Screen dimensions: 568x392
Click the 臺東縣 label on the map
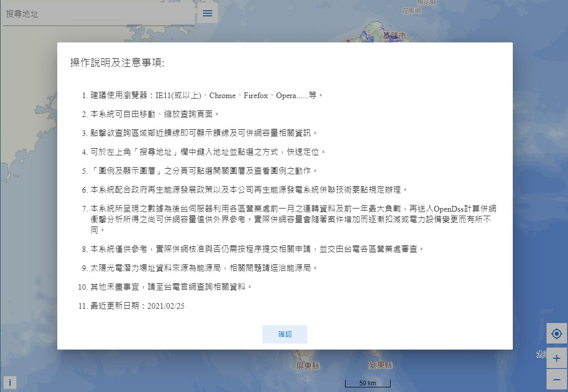coord(381,365)
